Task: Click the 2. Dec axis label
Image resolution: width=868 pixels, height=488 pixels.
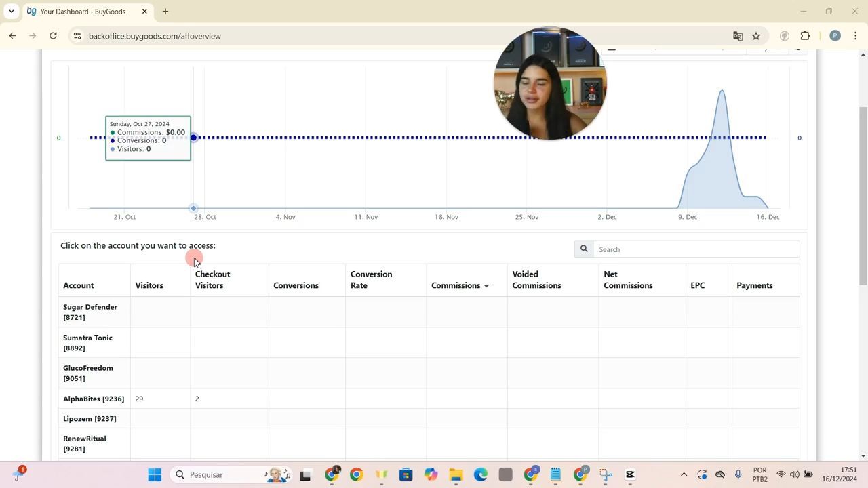Action: point(607,217)
